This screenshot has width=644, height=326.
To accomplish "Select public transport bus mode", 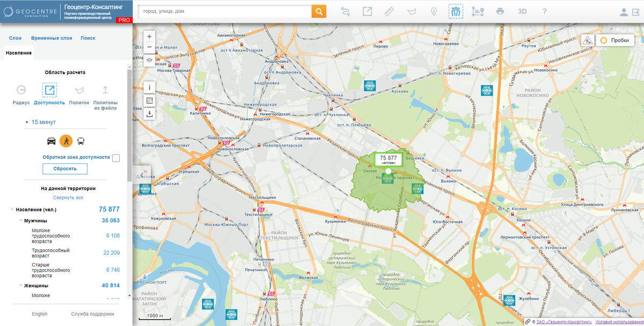I will (80, 141).
